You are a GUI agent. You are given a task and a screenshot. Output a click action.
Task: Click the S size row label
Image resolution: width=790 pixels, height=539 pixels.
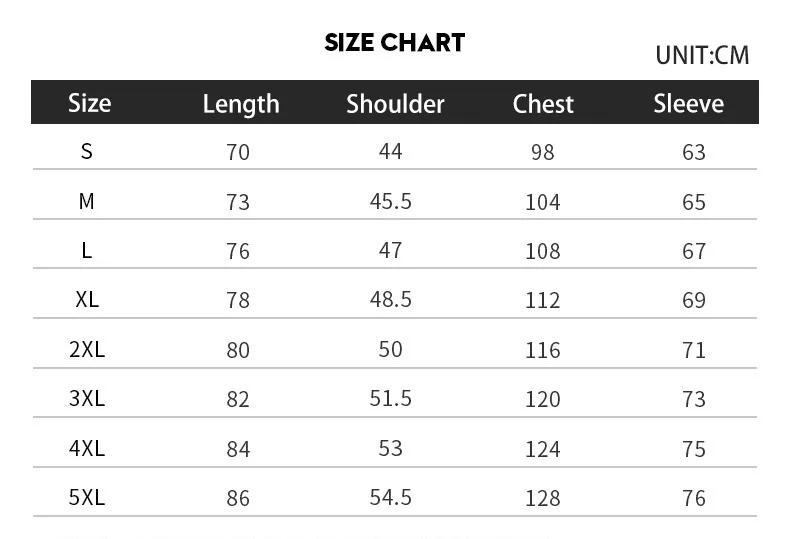87,151
